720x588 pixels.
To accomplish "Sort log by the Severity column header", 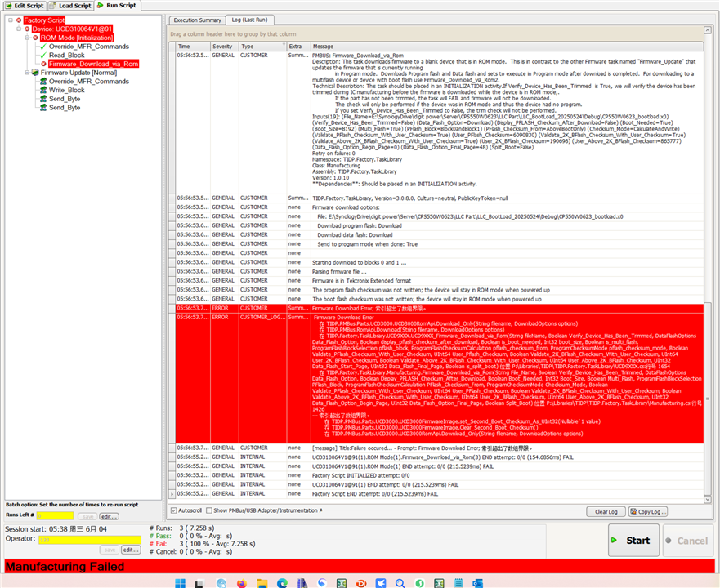I will [x=224, y=47].
